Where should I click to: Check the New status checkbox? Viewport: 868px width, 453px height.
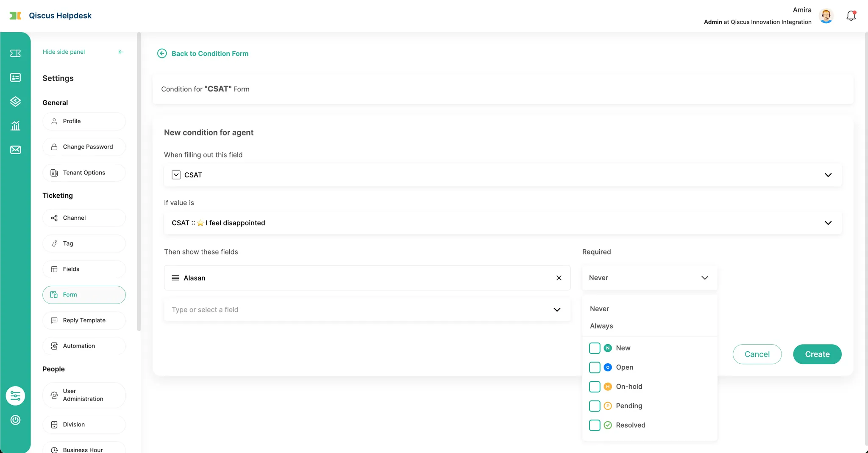(595, 348)
